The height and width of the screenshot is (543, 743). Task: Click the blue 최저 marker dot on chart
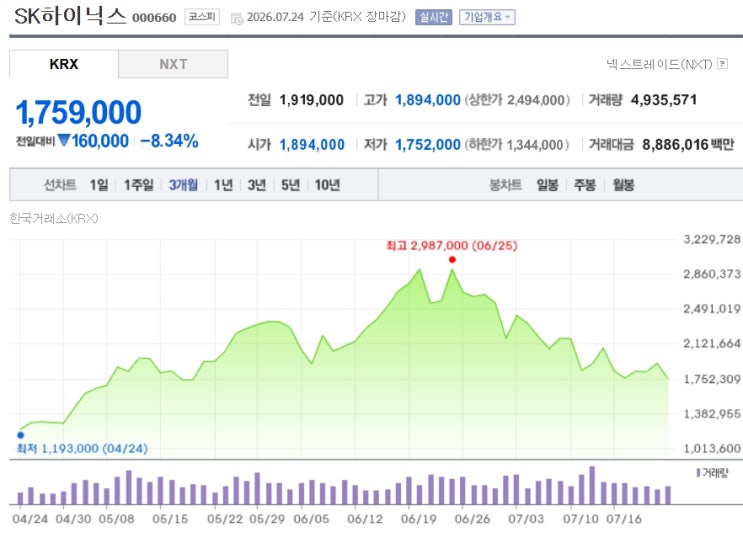(20, 435)
